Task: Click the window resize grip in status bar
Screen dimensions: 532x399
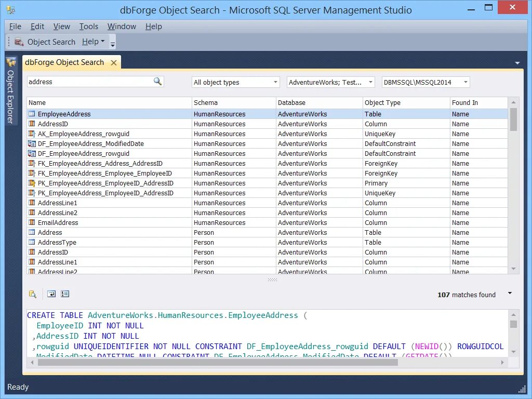Action: [522, 390]
